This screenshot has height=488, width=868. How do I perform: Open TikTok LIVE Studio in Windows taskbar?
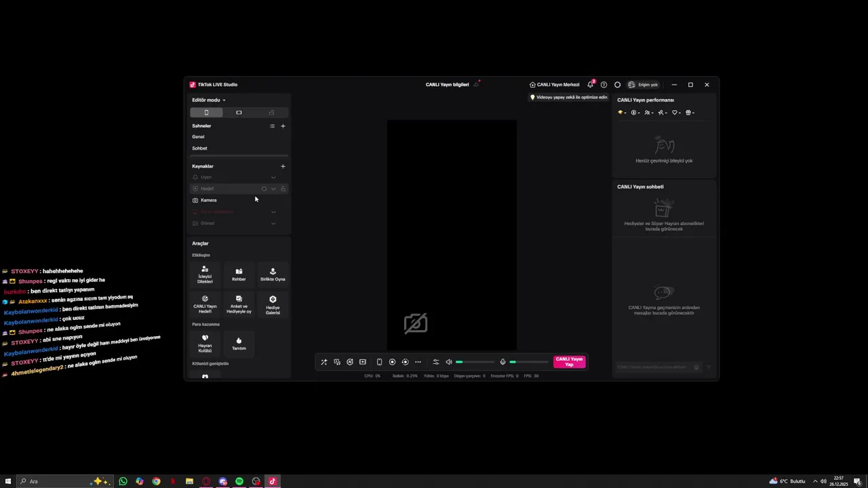[x=273, y=481]
